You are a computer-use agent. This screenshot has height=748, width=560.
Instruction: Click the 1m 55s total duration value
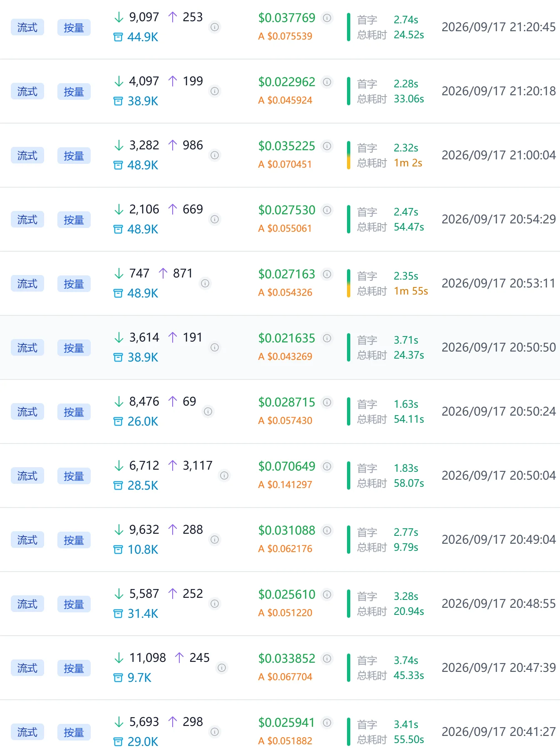[411, 291]
